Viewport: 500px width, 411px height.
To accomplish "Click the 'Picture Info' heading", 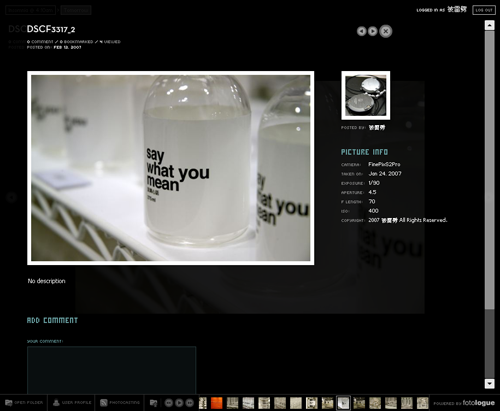I will 364,152.
